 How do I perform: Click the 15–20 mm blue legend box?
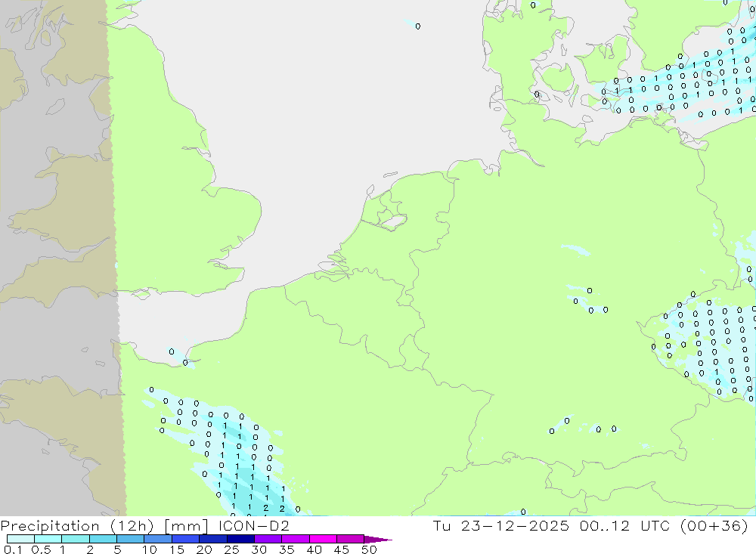click(185, 539)
